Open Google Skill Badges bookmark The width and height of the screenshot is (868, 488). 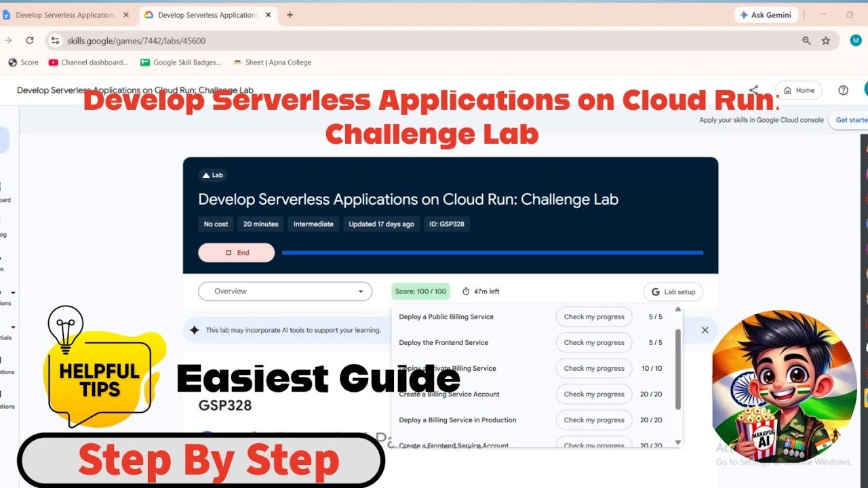point(181,62)
